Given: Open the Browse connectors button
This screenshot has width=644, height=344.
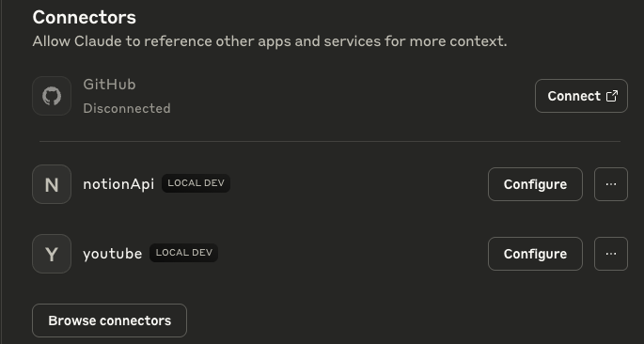Looking at the screenshot, I should coord(110,321).
